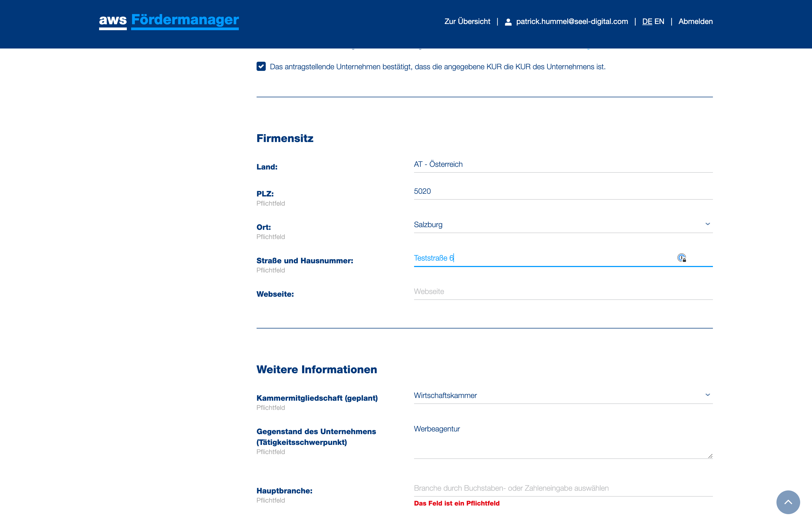Click the patrick.hummel@seel-digital.com account link
812x526 pixels.
(572, 22)
